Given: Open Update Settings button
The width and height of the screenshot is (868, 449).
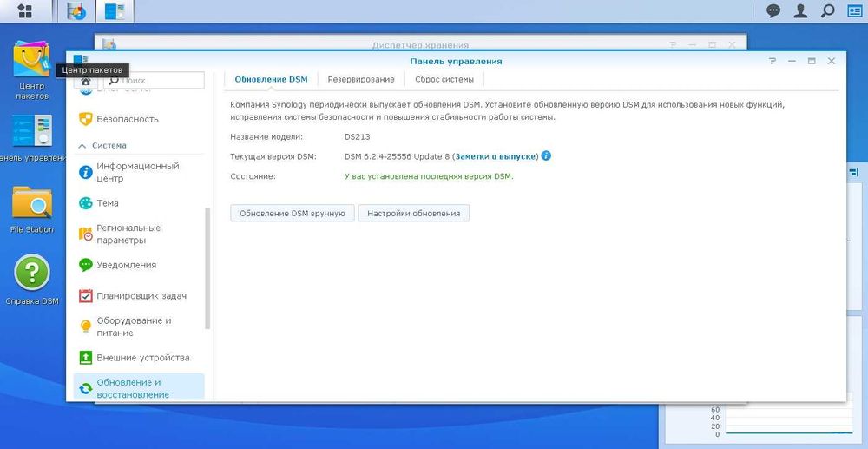Looking at the screenshot, I should [x=413, y=213].
